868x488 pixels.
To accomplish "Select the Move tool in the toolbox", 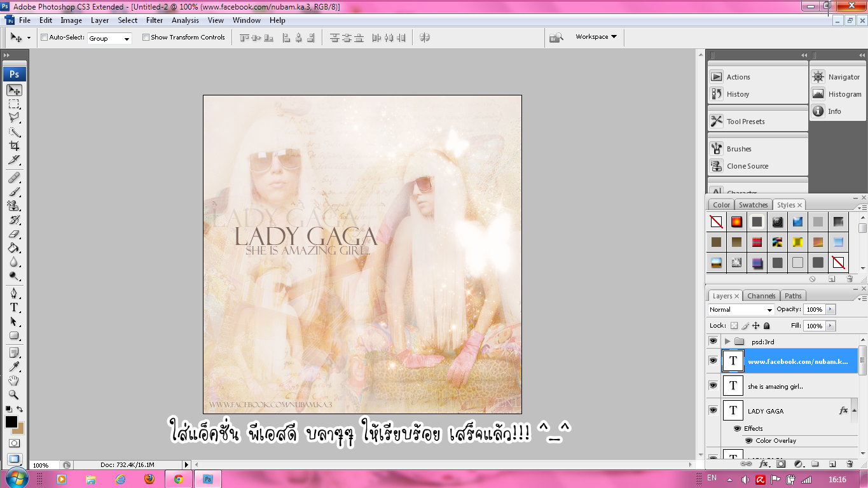I will (x=14, y=90).
